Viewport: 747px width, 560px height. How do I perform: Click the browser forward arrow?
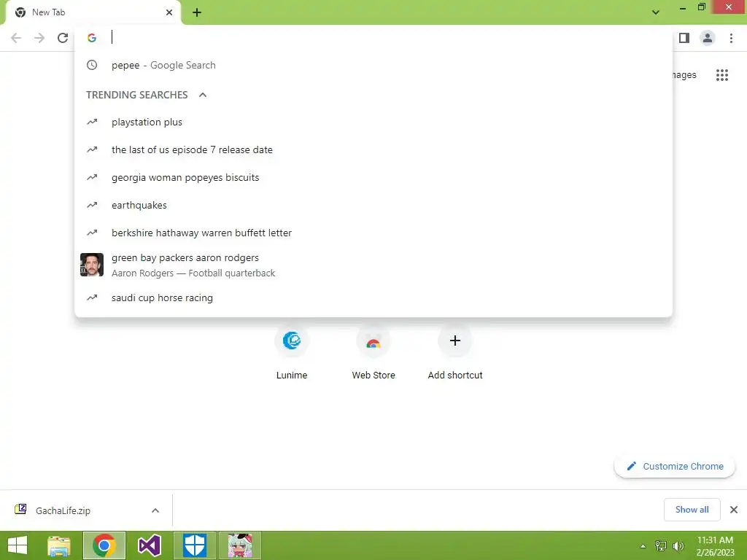coord(39,38)
